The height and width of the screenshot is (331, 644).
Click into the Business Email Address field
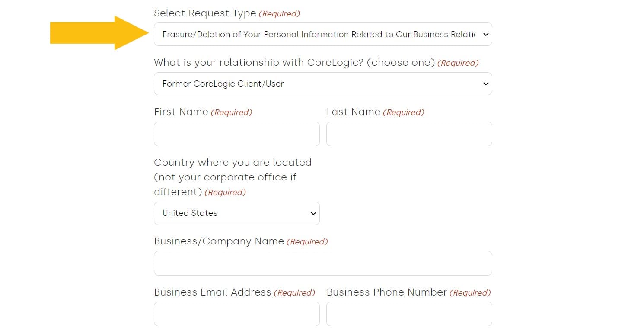[236, 314]
